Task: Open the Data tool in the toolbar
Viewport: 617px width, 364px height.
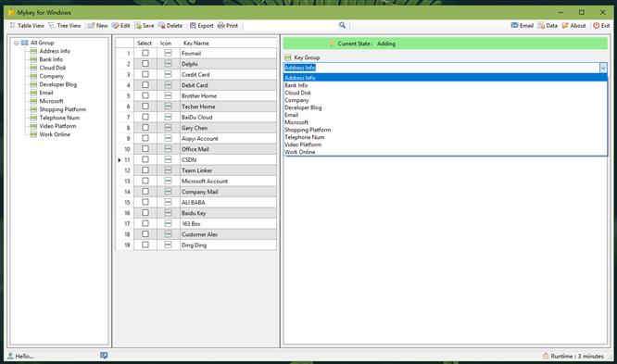Action: tap(541, 25)
